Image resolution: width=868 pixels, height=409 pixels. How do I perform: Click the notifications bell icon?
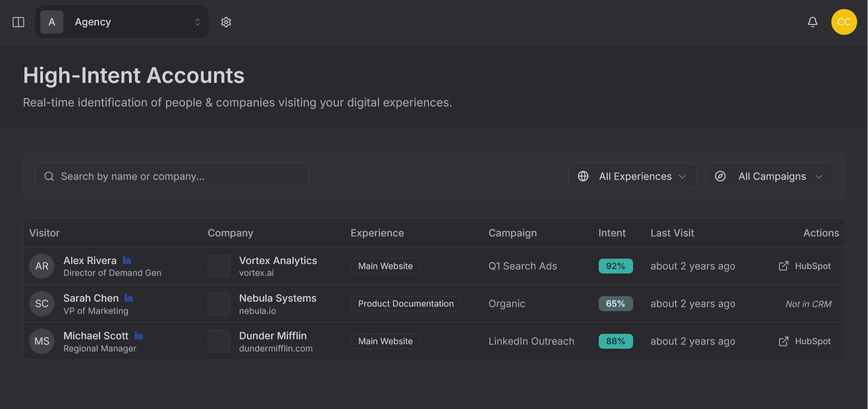pos(812,22)
